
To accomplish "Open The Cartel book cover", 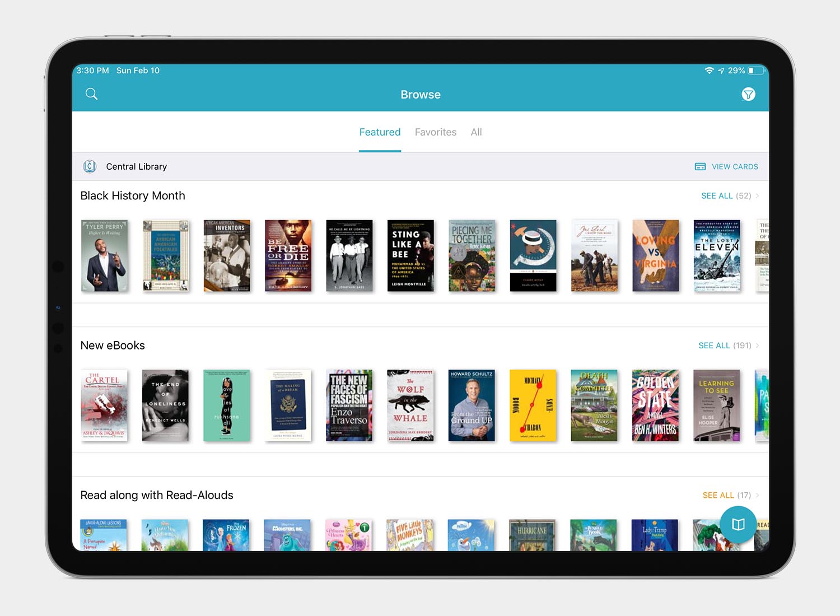I will 104,405.
